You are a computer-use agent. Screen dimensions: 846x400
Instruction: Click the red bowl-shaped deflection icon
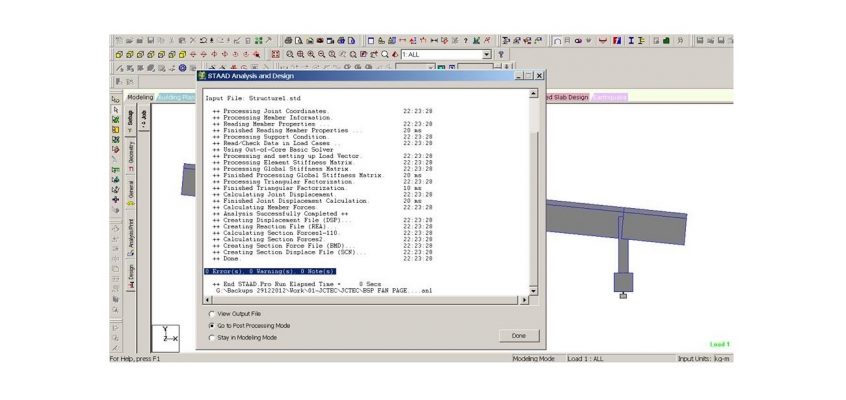[x=603, y=40]
